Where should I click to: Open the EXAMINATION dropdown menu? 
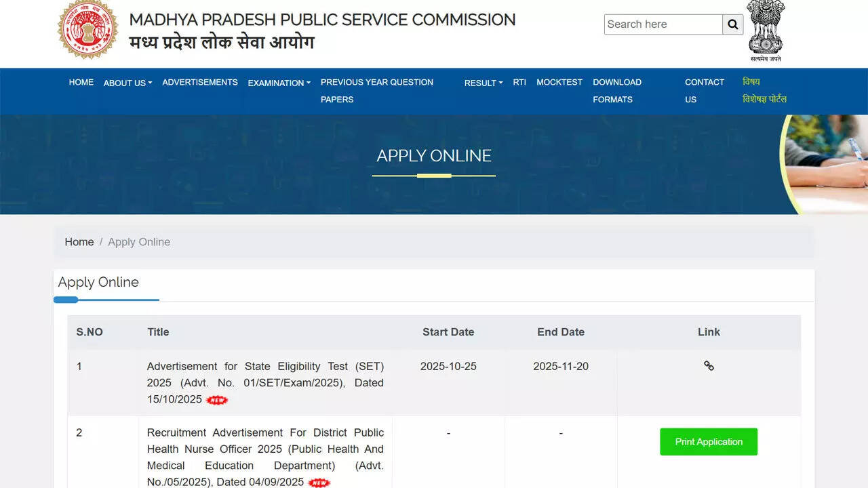tap(278, 83)
